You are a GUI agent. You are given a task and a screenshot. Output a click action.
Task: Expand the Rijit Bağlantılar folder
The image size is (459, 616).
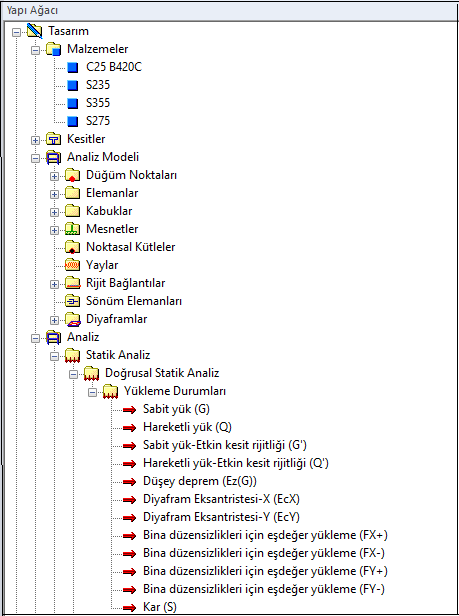coord(54,284)
